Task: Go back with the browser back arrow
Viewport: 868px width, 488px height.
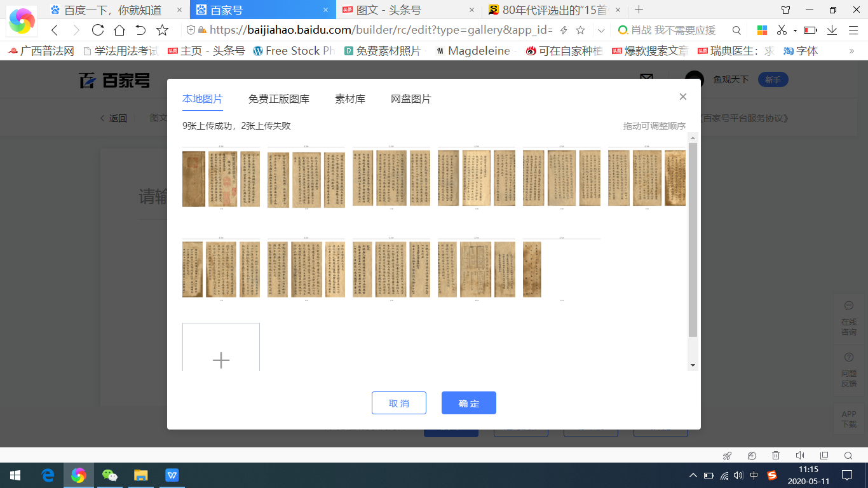Action: click(55, 30)
